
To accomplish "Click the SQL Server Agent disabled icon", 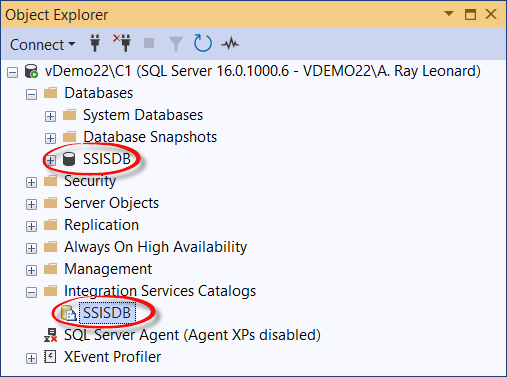I will (51, 335).
